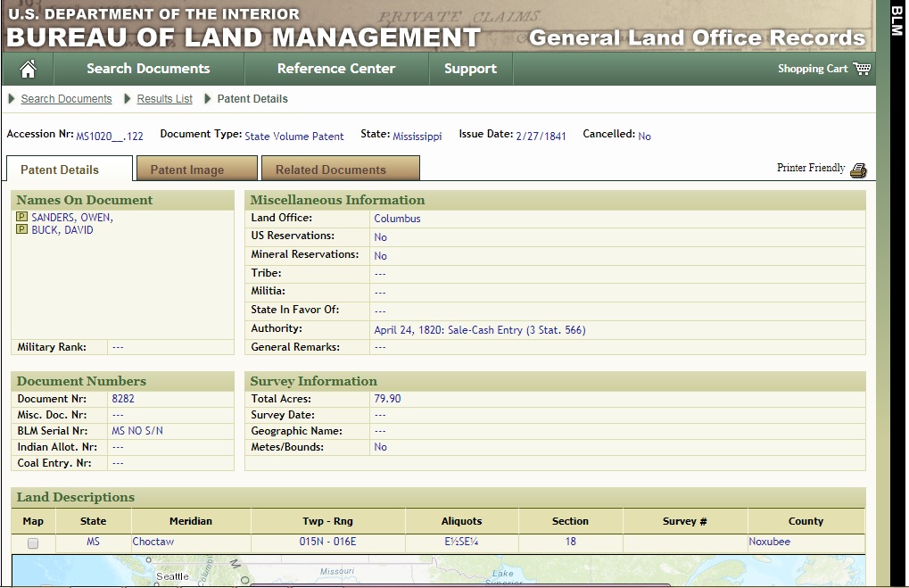Viewport: 909px width, 588px height.
Task: Click the Mississippi state value
Action: [417, 137]
